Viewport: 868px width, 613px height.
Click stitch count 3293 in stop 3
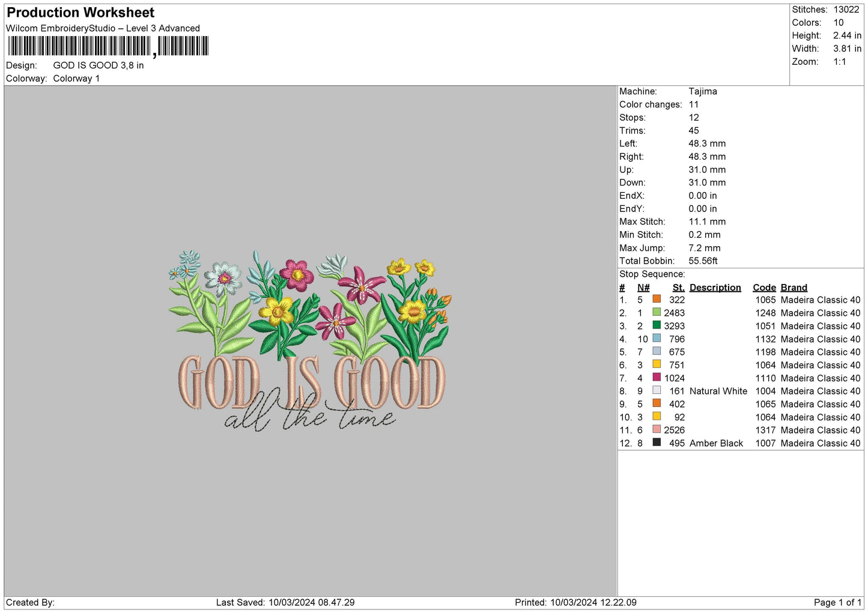coord(675,326)
